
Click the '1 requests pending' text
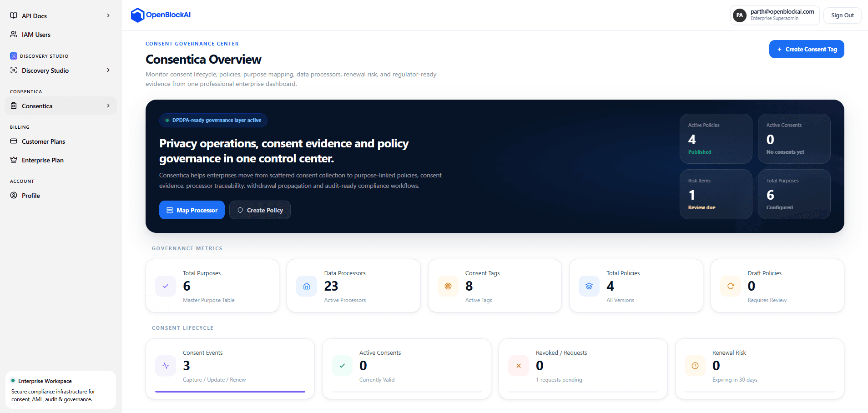click(x=559, y=380)
